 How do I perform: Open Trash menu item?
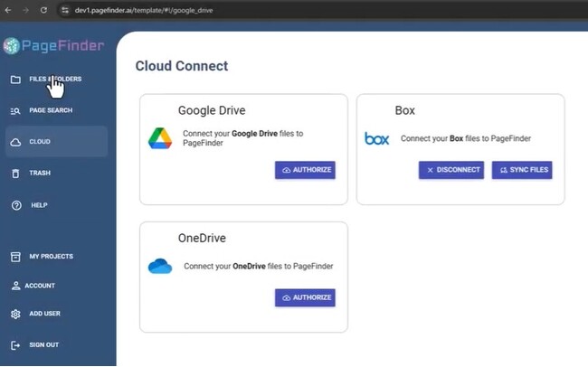tap(56, 174)
